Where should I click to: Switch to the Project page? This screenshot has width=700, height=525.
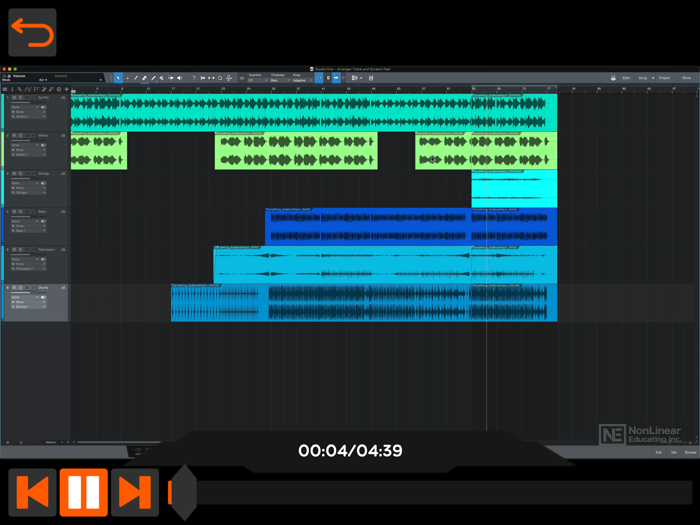(664, 78)
